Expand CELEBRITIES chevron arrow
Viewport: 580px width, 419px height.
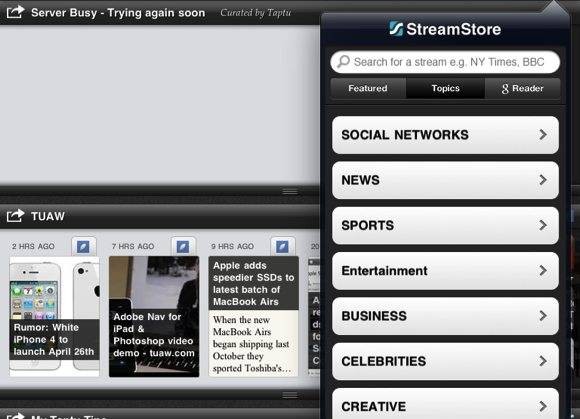click(543, 361)
